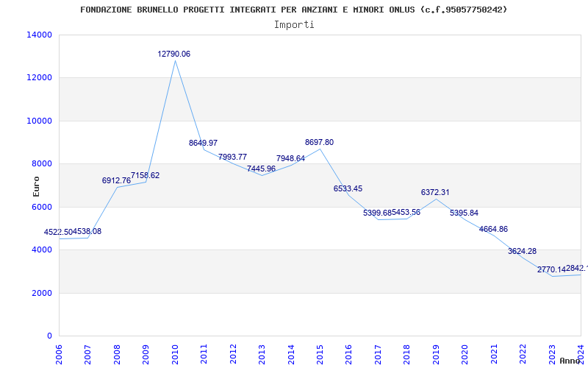Click the 6912.76 data label
The image size is (588, 368).
[116, 180]
